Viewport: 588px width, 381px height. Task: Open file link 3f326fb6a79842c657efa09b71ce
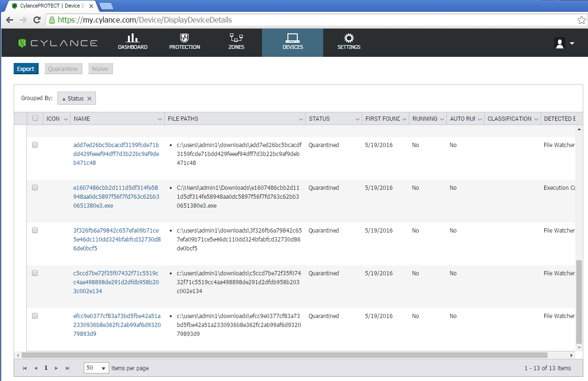tap(117, 240)
